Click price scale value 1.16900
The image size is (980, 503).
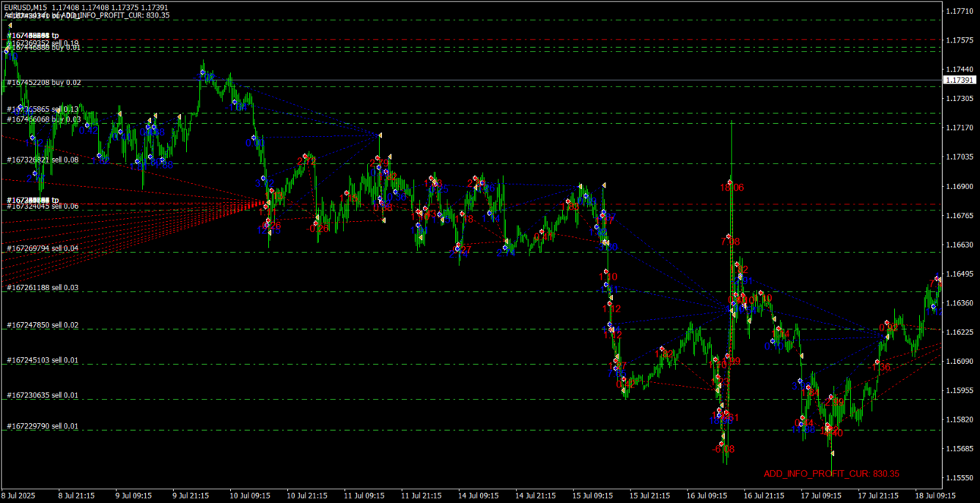[959, 186]
